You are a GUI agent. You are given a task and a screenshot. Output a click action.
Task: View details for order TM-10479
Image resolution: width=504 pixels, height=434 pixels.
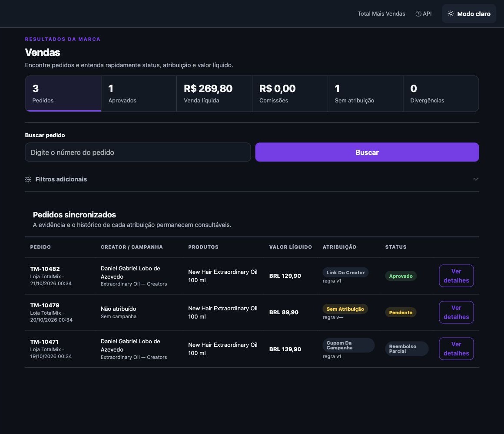tap(456, 312)
